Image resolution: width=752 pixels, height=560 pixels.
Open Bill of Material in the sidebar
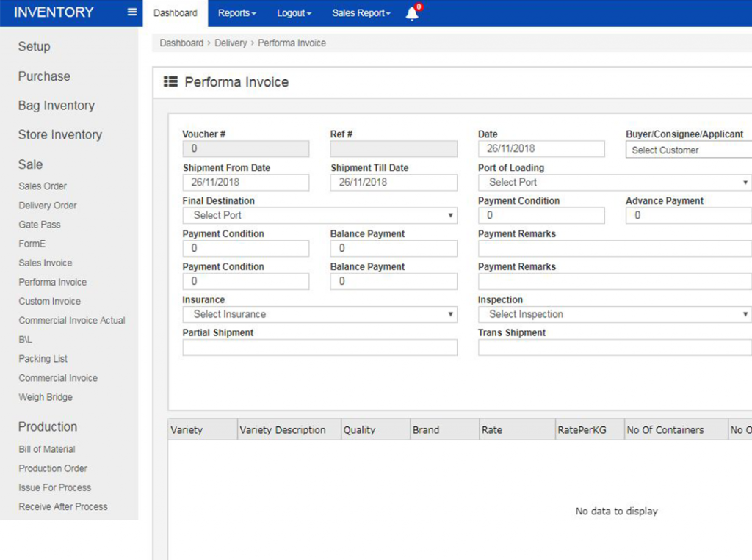(x=47, y=449)
